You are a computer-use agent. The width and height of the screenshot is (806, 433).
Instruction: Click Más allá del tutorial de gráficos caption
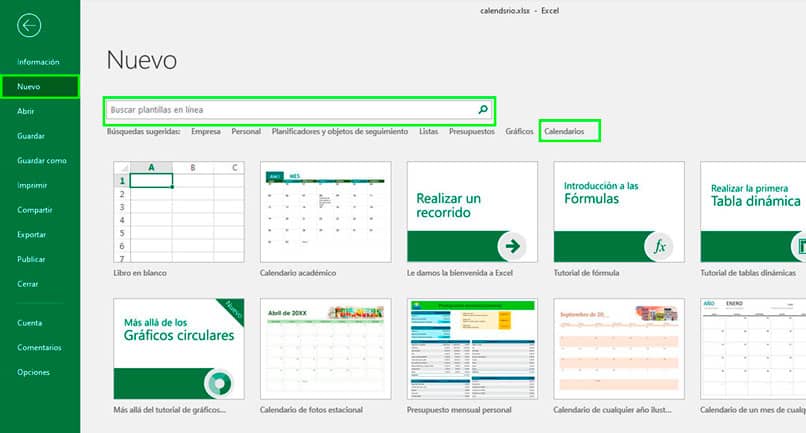pos(169,410)
